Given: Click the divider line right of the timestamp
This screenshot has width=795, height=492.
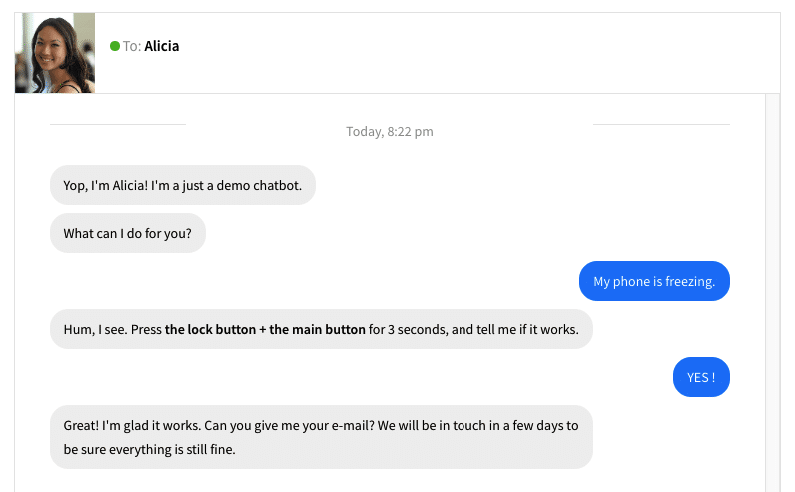Looking at the screenshot, I should [x=661, y=124].
